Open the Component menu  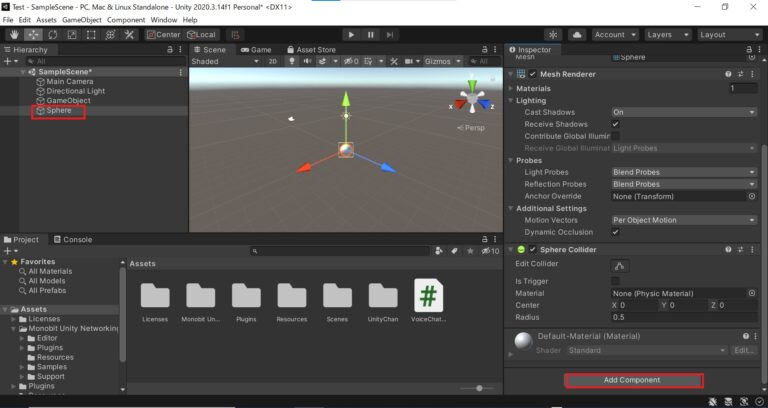coord(126,20)
